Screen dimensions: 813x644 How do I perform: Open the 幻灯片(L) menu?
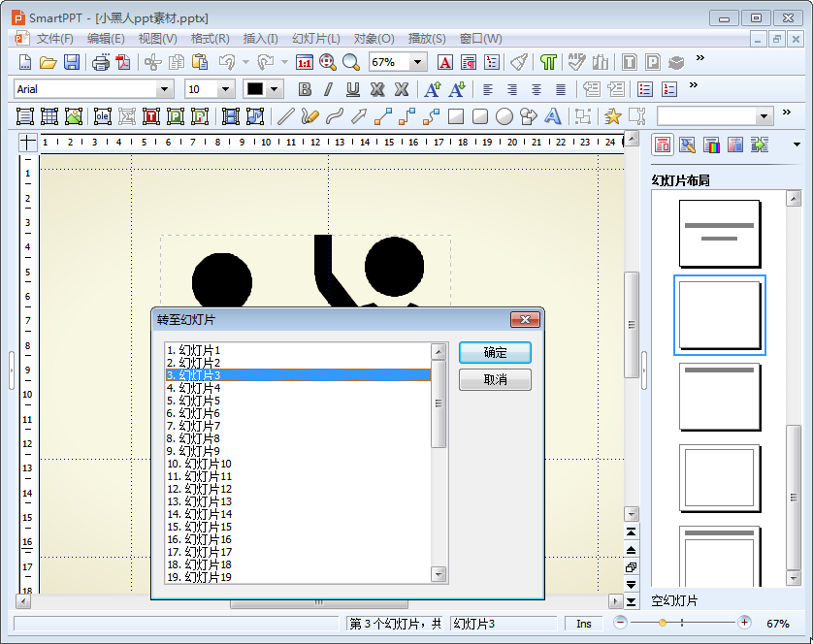[x=317, y=39]
